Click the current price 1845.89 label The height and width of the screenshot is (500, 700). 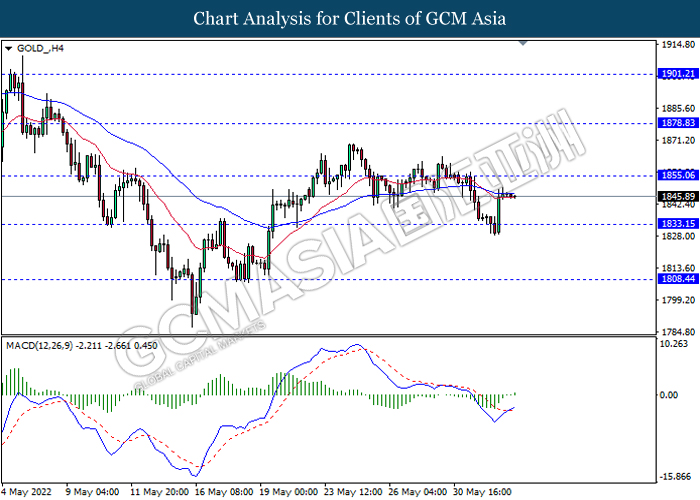[x=678, y=196]
